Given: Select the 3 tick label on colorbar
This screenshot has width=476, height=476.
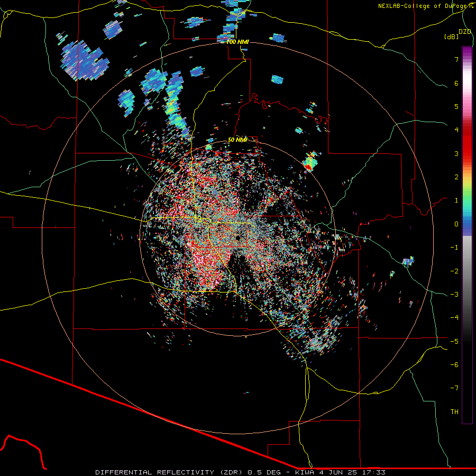Looking at the screenshot, I should (x=456, y=153).
